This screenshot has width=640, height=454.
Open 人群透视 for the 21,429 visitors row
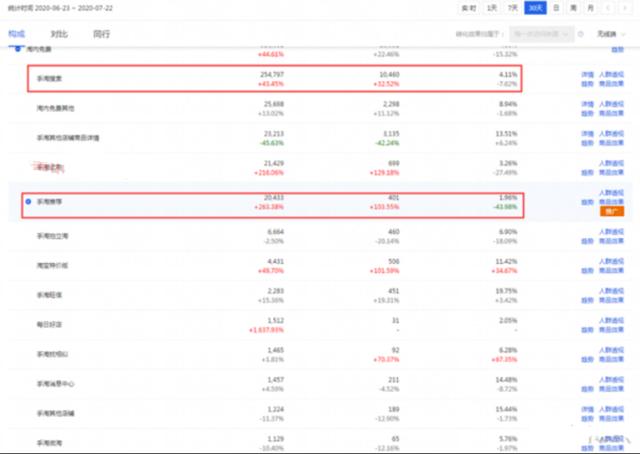point(611,163)
